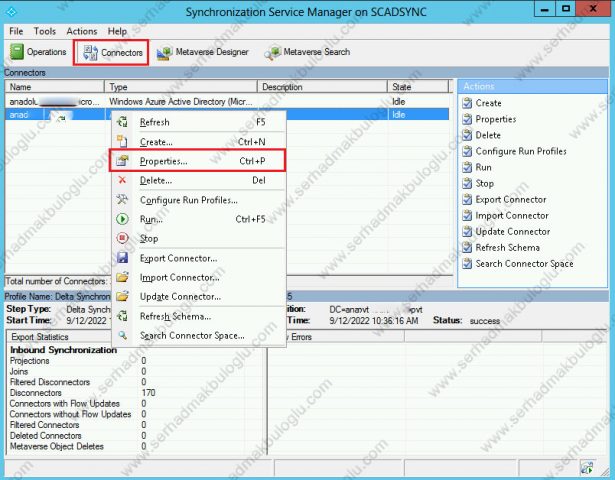
Task: Click the Create link in Actions pane
Action: point(488,103)
